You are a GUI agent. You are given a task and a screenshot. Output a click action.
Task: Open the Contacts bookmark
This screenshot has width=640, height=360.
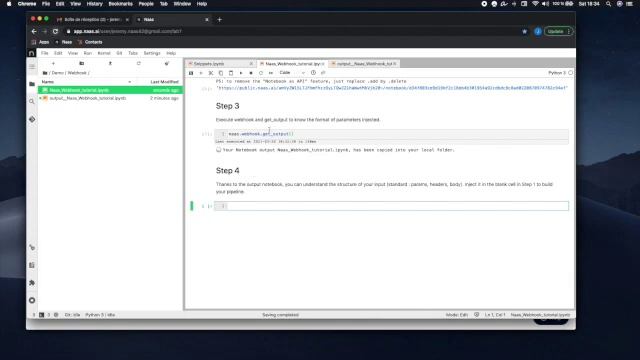pyautogui.click(x=90, y=42)
